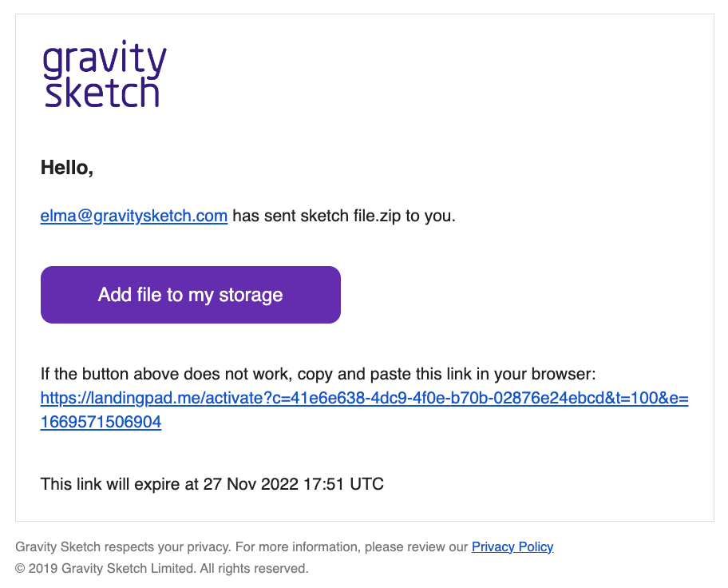Click the "All rights reserved." text
This screenshot has height=588, width=728.
point(255,569)
